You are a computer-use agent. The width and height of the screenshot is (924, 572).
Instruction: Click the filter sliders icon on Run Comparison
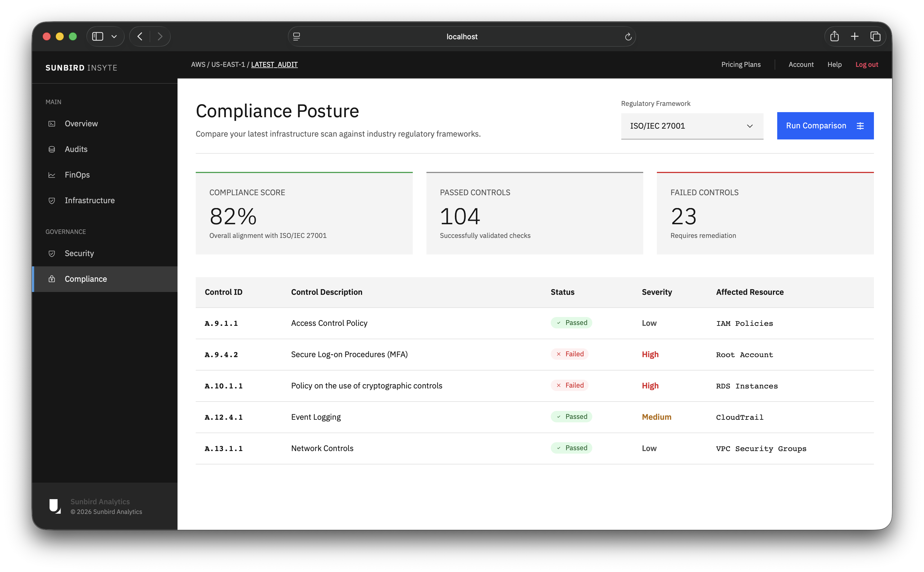point(861,125)
